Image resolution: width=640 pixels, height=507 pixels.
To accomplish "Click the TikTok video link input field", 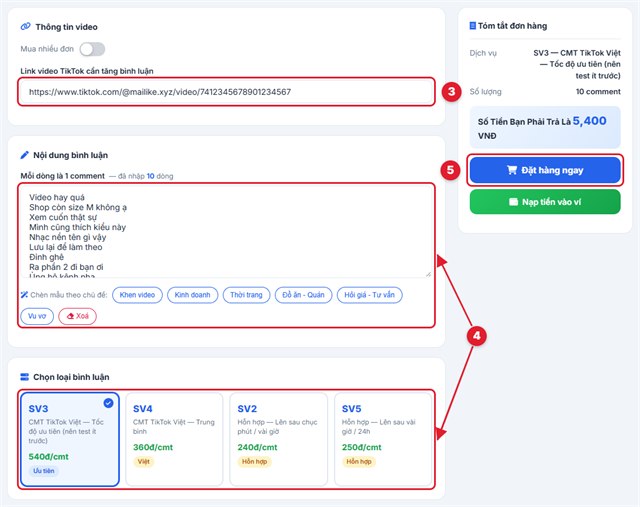I will (x=227, y=92).
